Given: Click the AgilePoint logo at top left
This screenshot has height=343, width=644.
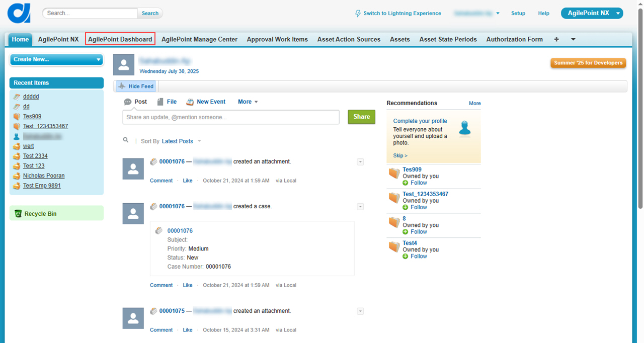Looking at the screenshot, I should [x=19, y=13].
